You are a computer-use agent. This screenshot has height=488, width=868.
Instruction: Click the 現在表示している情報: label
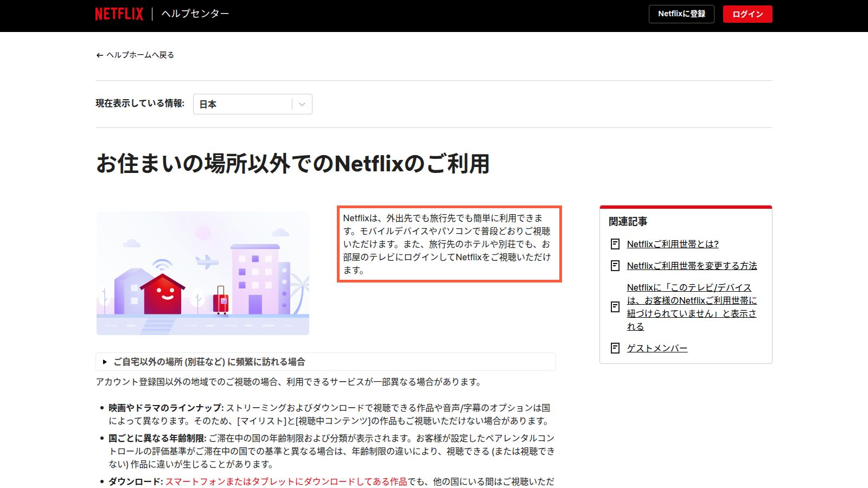(x=140, y=104)
